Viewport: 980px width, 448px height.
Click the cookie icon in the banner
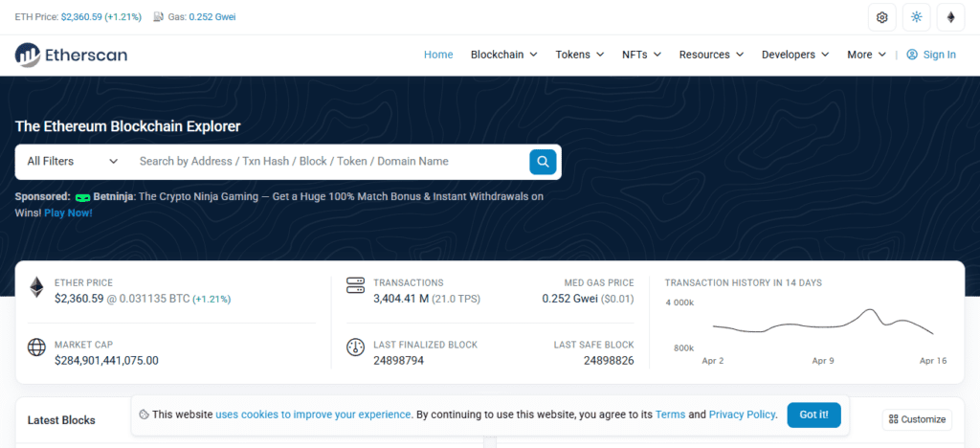pos(144,414)
